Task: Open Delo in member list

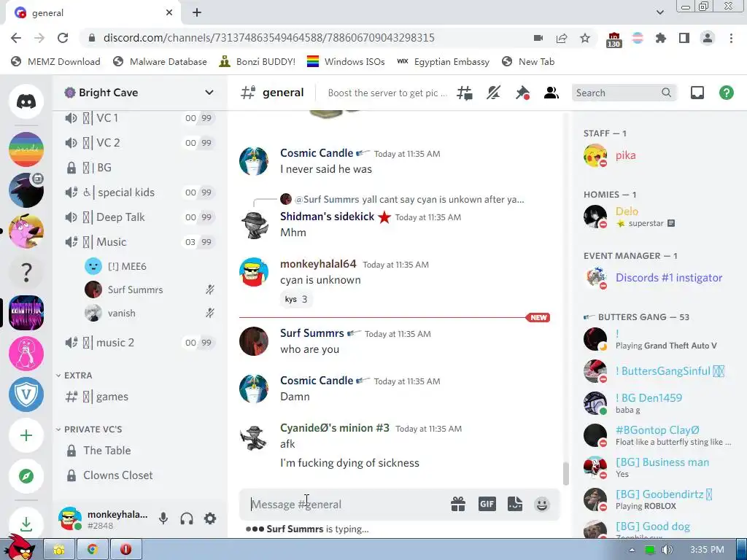Action: click(x=659, y=217)
